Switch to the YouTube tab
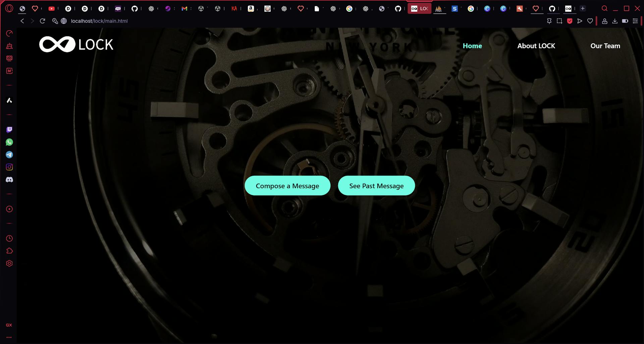The width and height of the screenshot is (644, 344). [51, 8]
